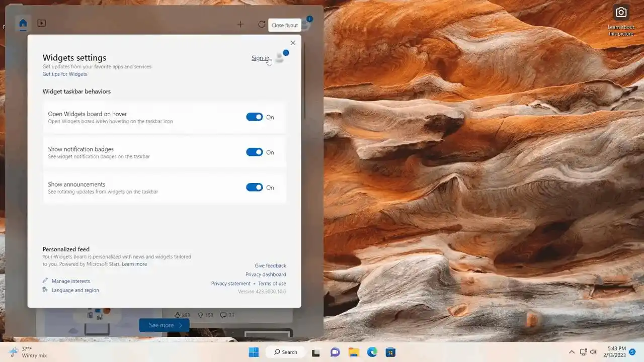Open the Windows Start menu

point(254,352)
